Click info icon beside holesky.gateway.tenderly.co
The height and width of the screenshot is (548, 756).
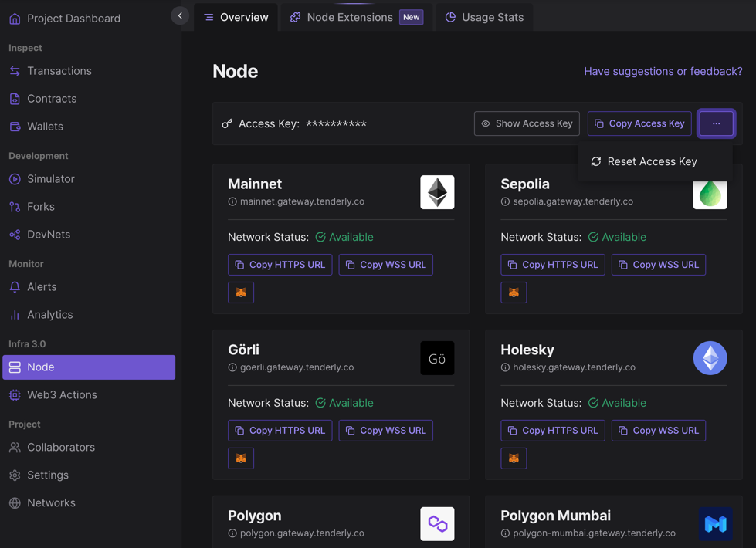click(x=505, y=367)
